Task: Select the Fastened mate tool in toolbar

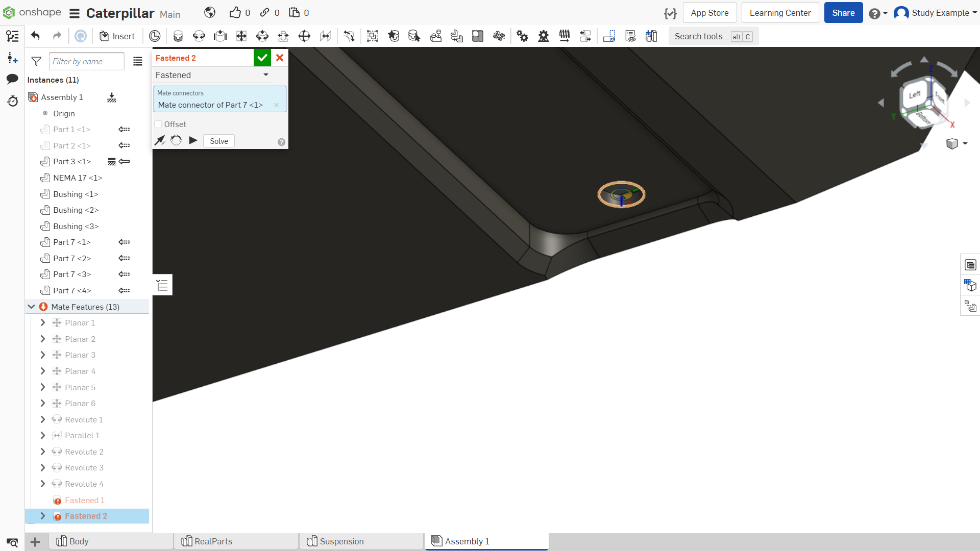Action: pos(178,36)
